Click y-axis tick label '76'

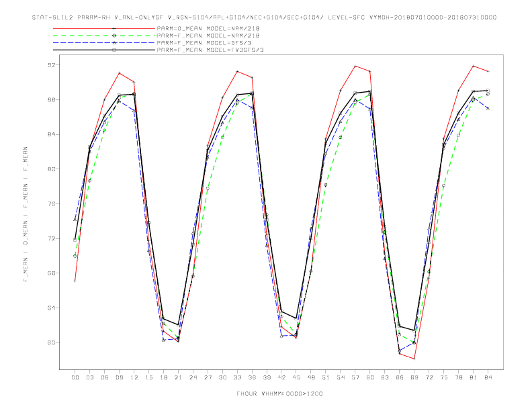tap(52, 203)
